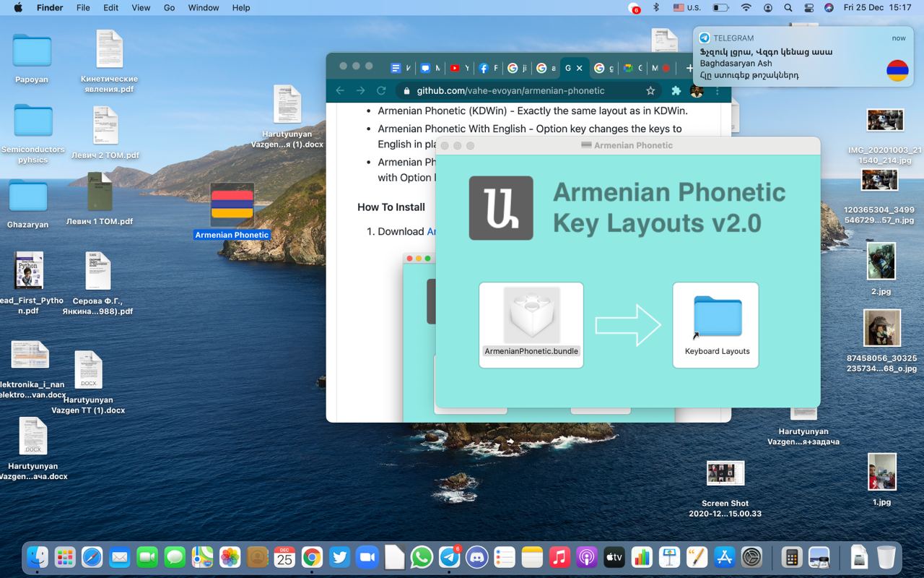The height and width of the screenshot is (578, 924).
Task: Open Podcasts in the Dock
Action: point(586,557)
